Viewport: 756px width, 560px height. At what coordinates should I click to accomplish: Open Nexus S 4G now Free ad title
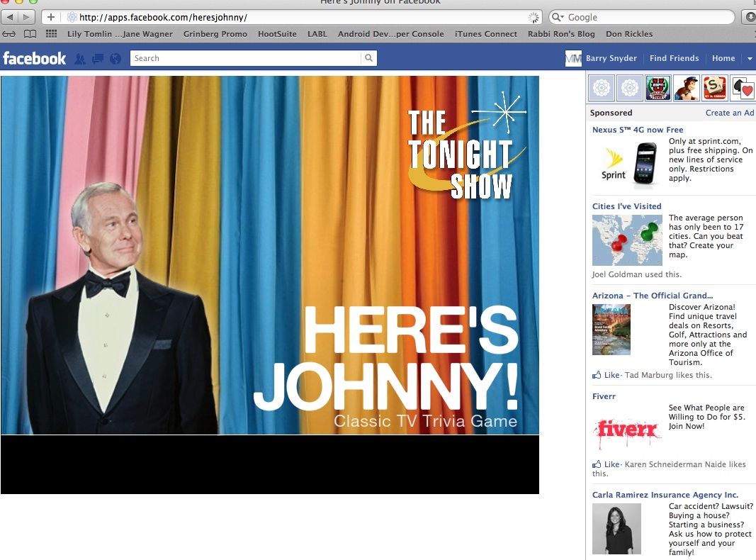point(638,130)
